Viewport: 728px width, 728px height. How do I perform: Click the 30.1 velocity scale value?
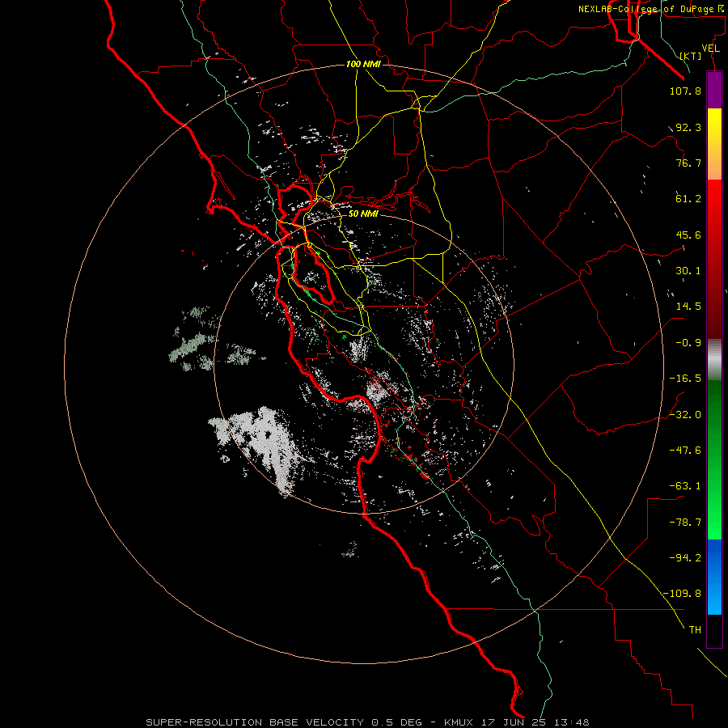(x=688, y=271)
